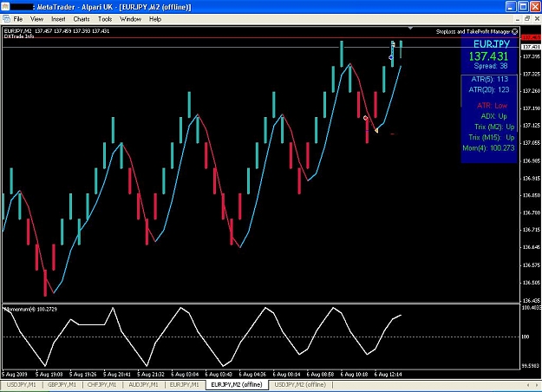Viewport: 542px width, 392px height.
Task: Click the chart shift triangle marker
Action: pyautogui.click(x=410, y=28)
